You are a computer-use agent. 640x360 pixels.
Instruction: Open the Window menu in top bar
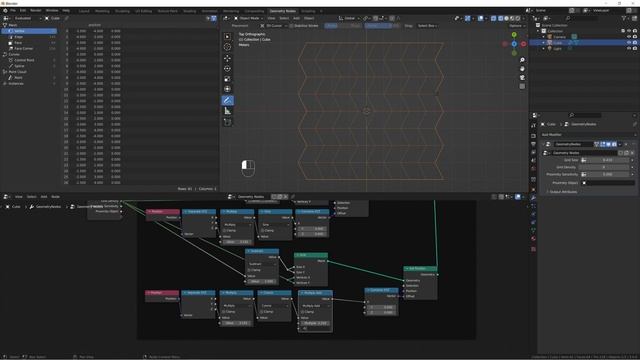(x=52, y=11)
